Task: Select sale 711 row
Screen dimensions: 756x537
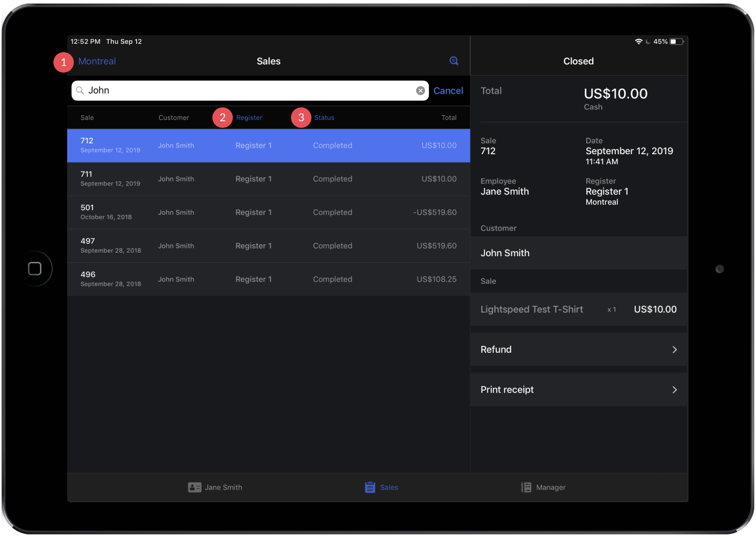Action: (269, 179)
